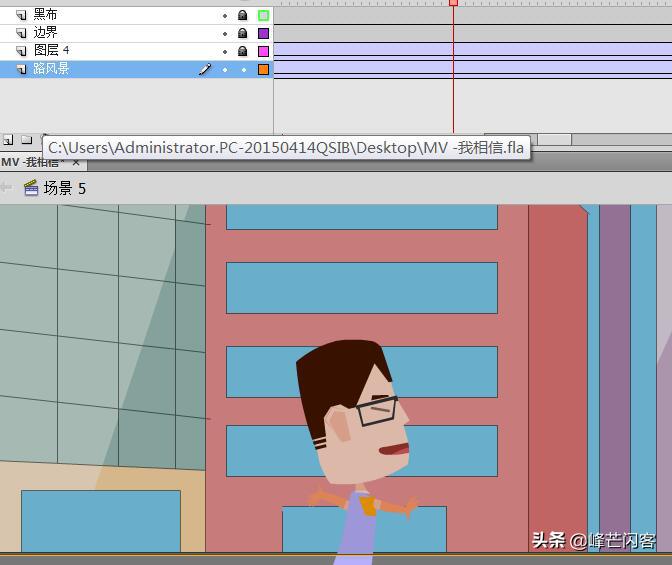Toggle purple outline swatch of 边界 layer
This screenshot has height=565, width=672.
264,33
